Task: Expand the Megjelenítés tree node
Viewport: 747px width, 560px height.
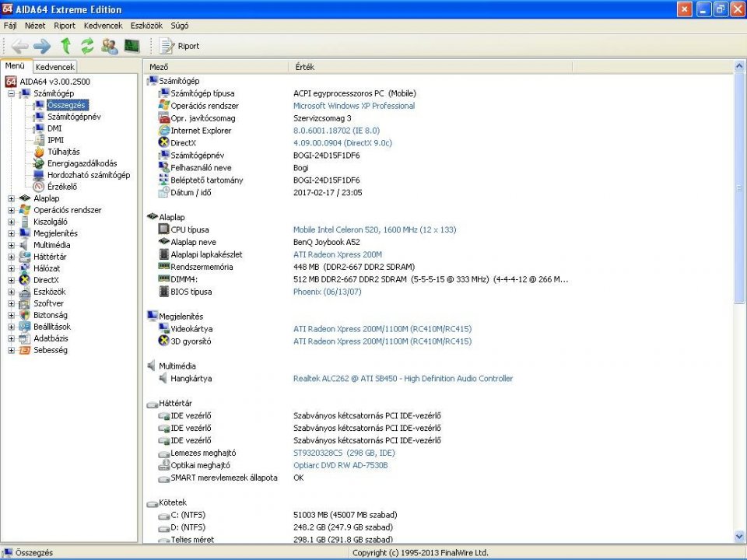Action: tap(12, 234)
